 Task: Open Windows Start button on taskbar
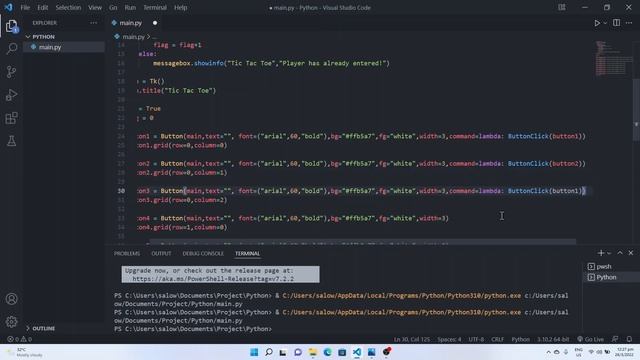(254, 352)
